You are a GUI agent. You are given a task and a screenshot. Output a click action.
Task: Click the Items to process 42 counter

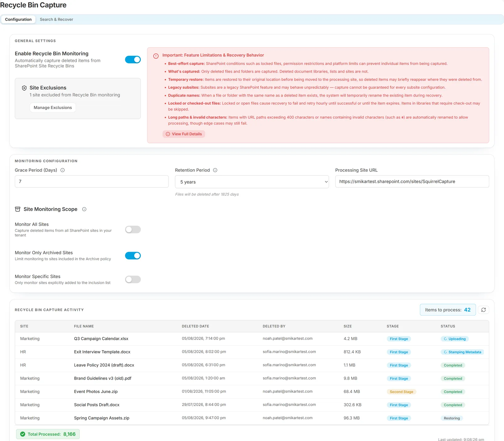pyautogui.click(x=448, y=310)
